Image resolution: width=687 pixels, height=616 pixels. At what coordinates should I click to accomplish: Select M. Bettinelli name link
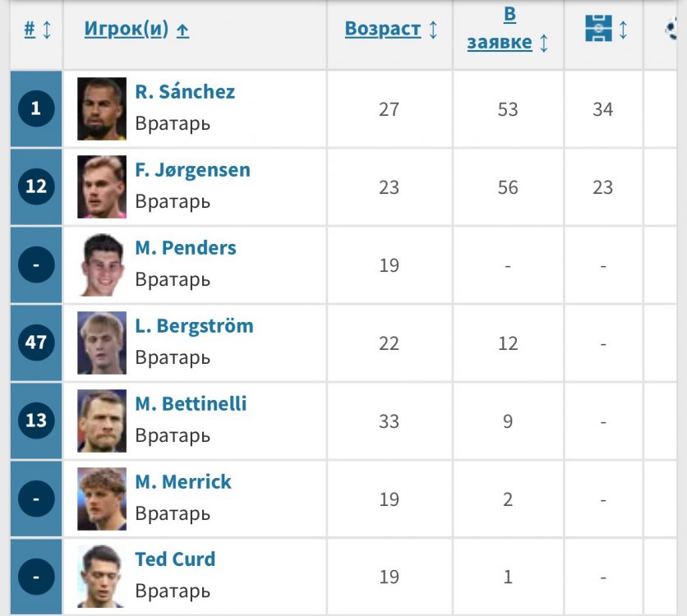pos(191,404)
